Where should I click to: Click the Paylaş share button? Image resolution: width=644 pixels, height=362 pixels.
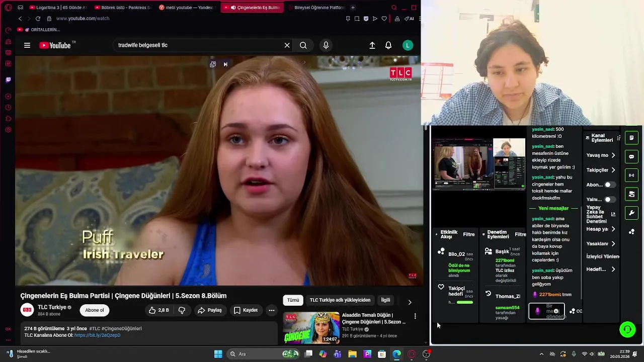(x=210, y=310)
